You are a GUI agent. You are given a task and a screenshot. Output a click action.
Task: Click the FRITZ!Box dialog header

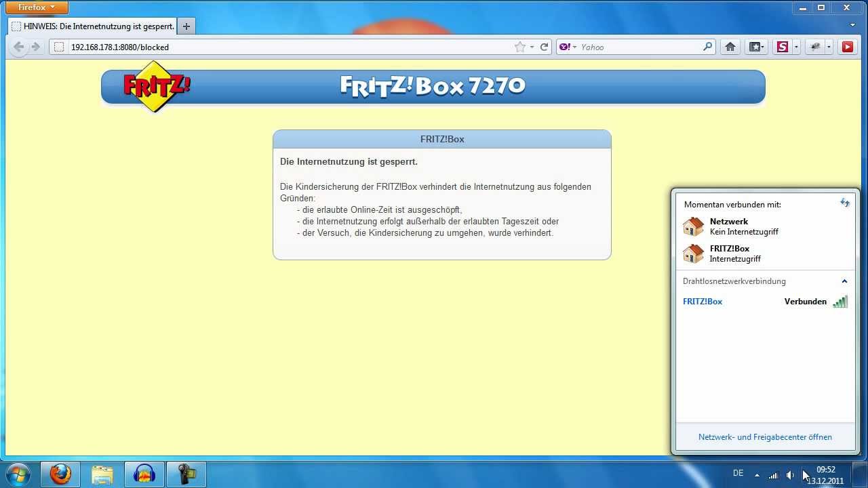(x=442, y=139)
